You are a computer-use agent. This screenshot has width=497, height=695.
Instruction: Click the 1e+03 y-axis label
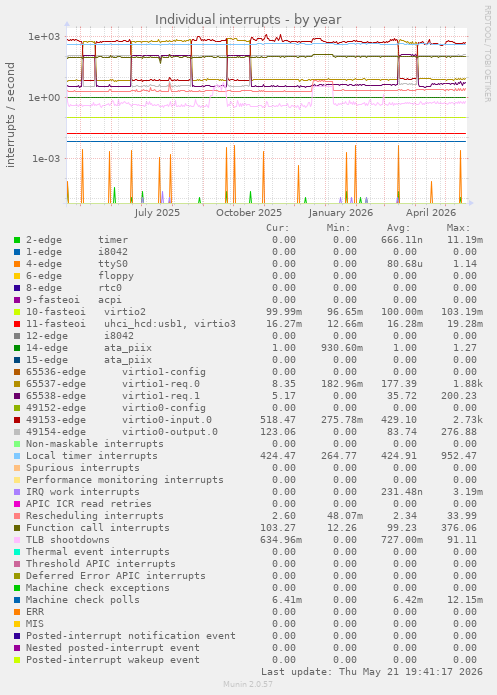click(x=44, y=36)
